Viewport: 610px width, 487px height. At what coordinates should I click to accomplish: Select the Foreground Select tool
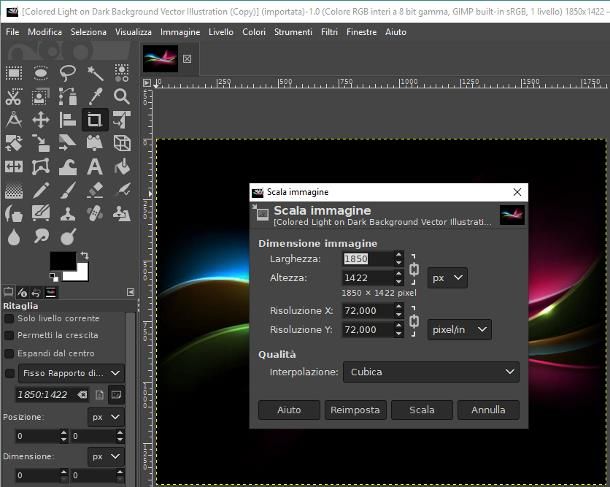pos(41,96)
